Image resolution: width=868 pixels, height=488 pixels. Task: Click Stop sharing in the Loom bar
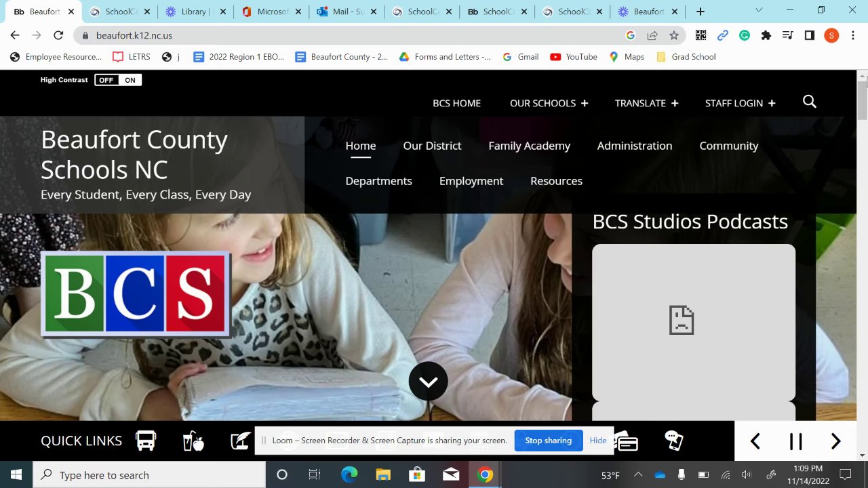(548, 441)
